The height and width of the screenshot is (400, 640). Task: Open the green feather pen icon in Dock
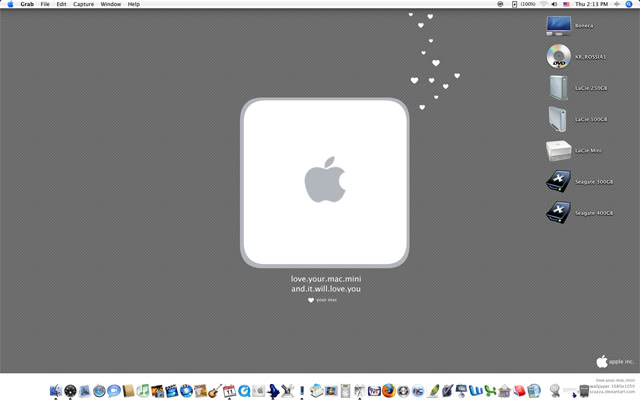click(434, 391)
